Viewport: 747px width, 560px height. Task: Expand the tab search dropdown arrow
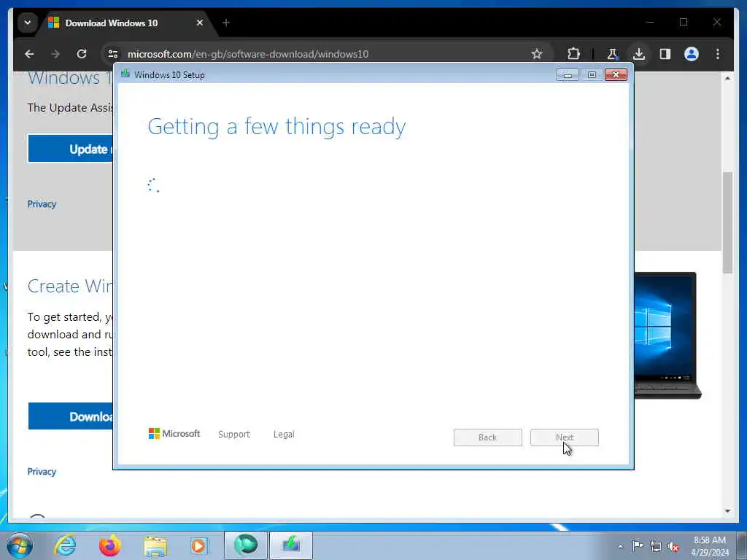28,23
